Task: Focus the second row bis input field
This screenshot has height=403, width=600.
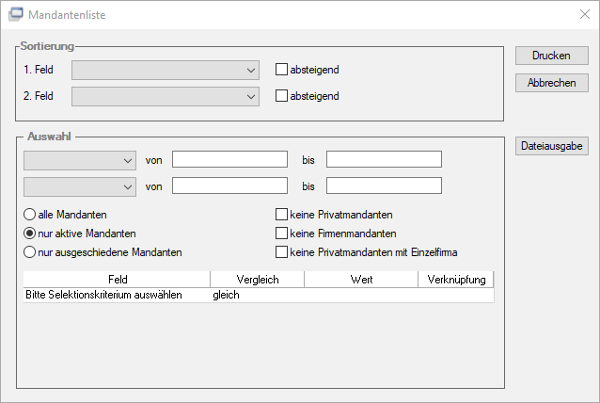Action: tap(384, 186)
